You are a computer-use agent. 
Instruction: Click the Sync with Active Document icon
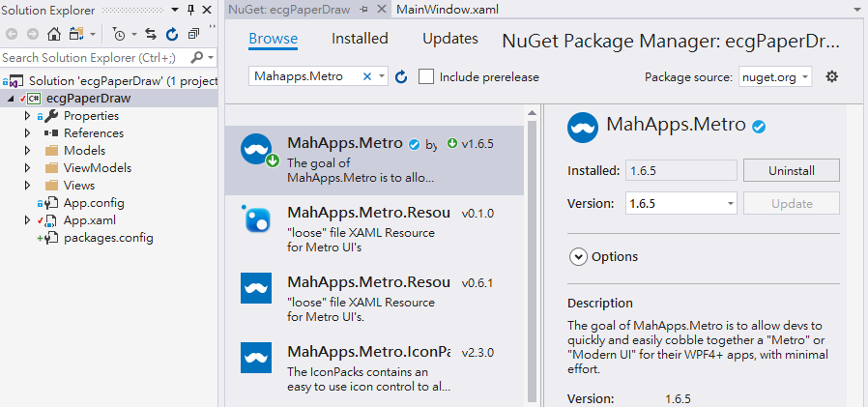[151, 34]
